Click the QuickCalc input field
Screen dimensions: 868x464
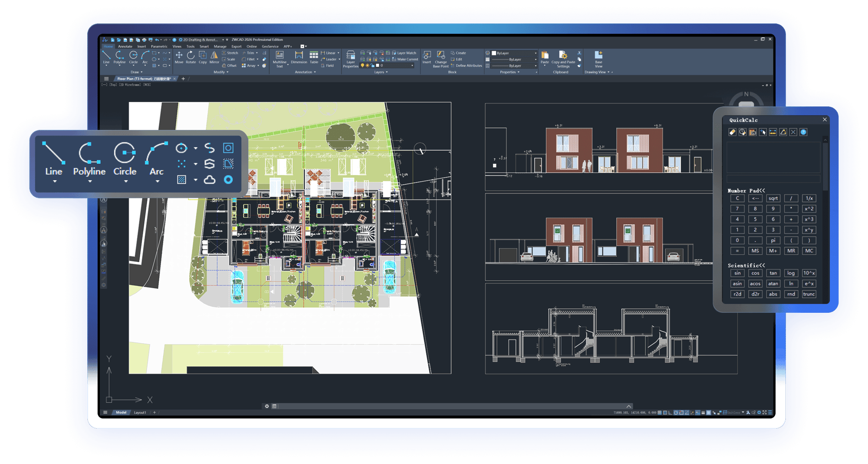(x=773, y=179)
